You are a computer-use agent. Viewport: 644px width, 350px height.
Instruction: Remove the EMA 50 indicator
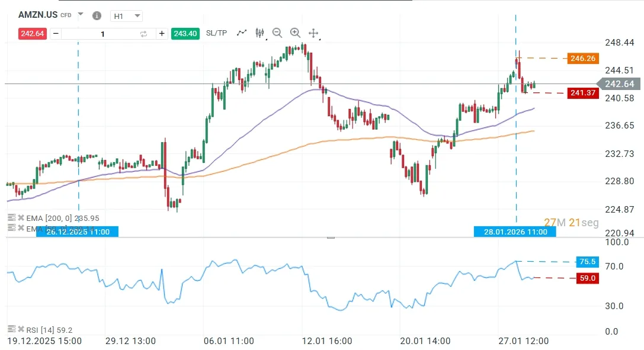[21, 228]
